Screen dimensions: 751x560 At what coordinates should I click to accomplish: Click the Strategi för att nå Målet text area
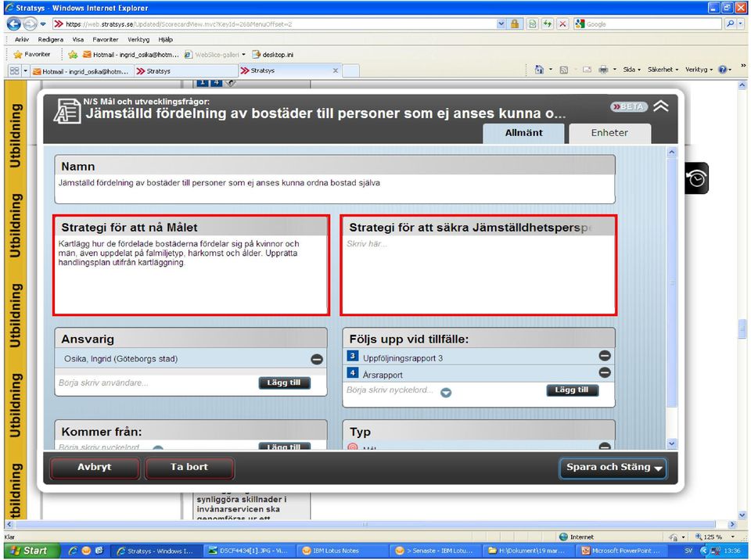(191, 275)
